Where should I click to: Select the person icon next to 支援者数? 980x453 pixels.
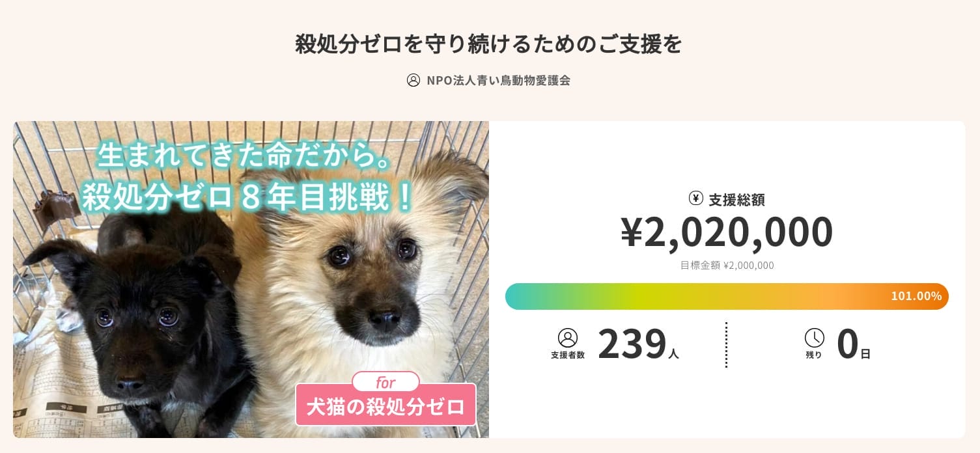(567, 336)
